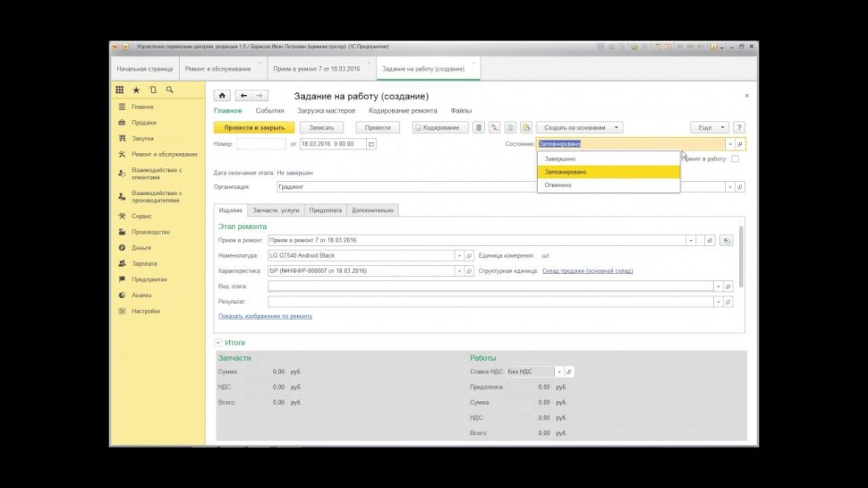Open 'Ремонт и обслуживание' in the sidebar
Screen dimensions: 868x488
click(156, 154)
